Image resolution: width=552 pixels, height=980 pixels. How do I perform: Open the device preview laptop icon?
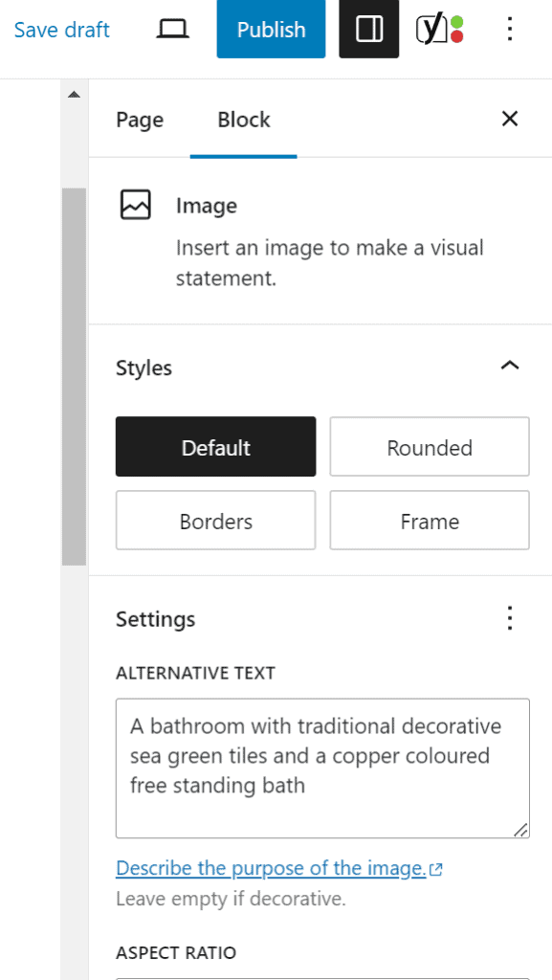(x=172, y=30)
